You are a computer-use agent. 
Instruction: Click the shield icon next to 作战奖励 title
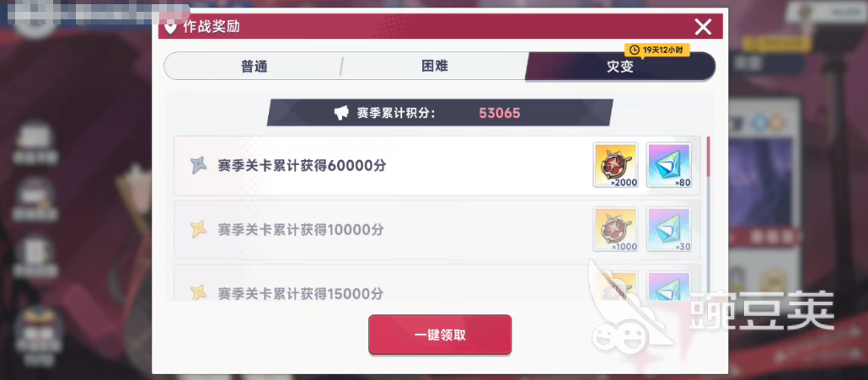(171, 27)
